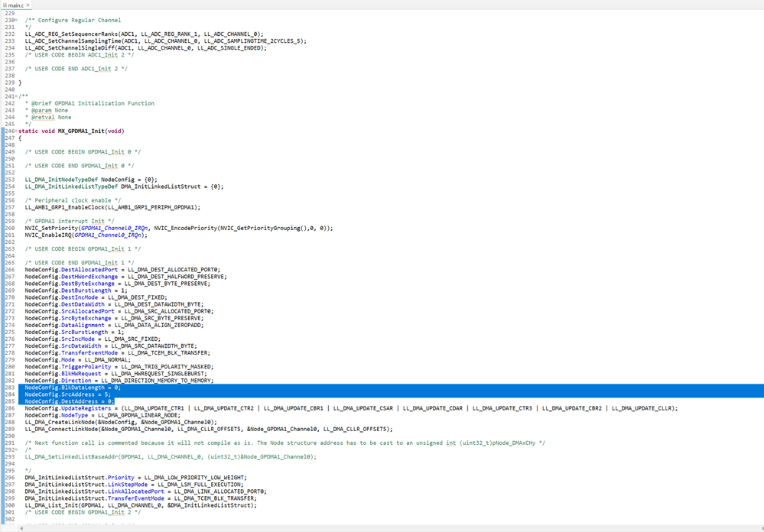
Task: Click the NodeConfig.NodeType line
Action: point(102,415)
